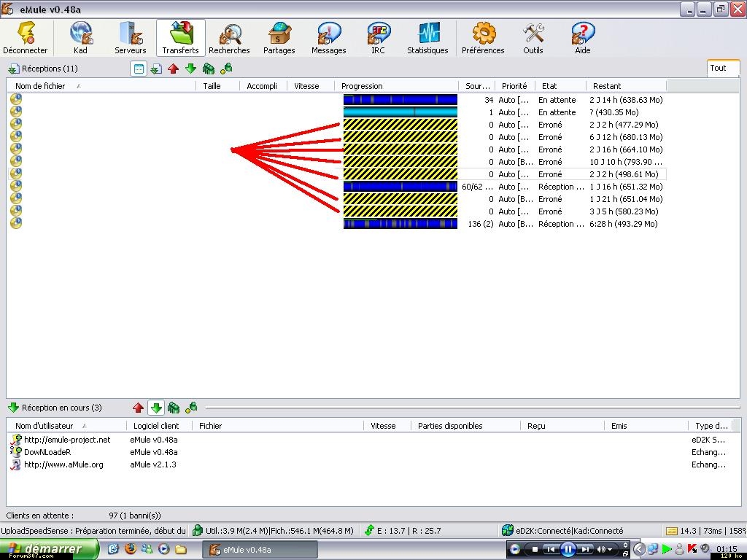Click the "136 (2)" sources cell

[x=480, y=224]
